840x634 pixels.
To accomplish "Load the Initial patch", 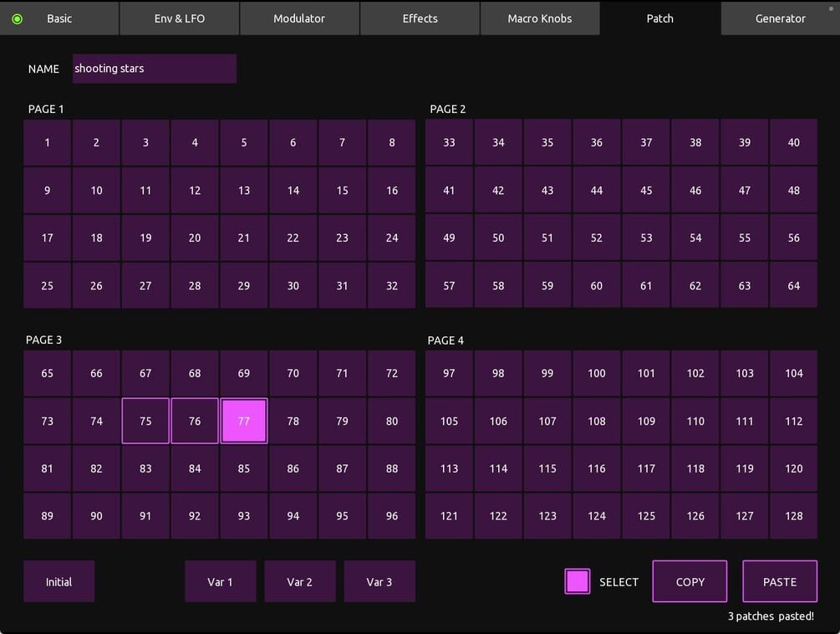I will pos(59,581).
